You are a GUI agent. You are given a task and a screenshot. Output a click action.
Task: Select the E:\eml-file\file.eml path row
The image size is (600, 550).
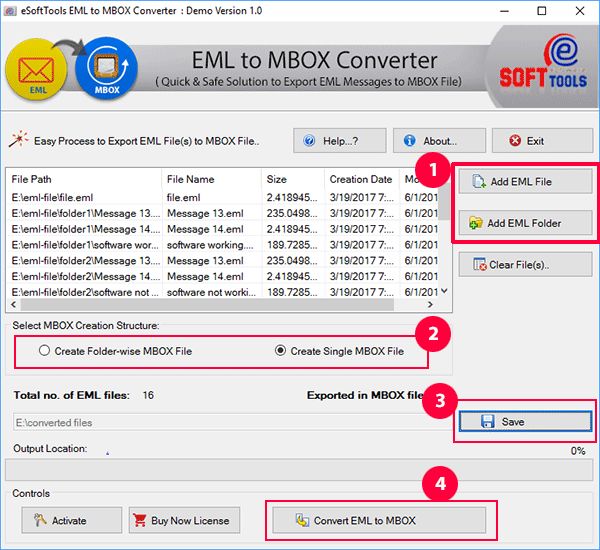[x=52, y=197]
